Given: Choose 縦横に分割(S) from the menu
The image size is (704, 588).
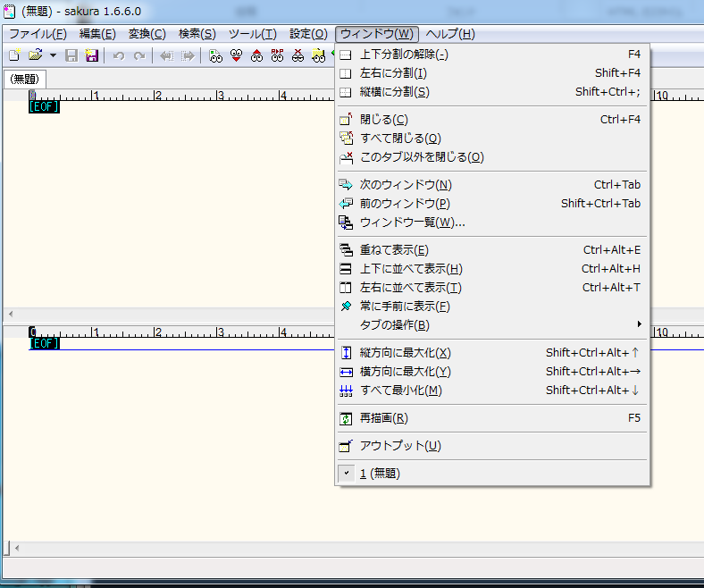Looking at the screenshot, I should coord(491,92).
